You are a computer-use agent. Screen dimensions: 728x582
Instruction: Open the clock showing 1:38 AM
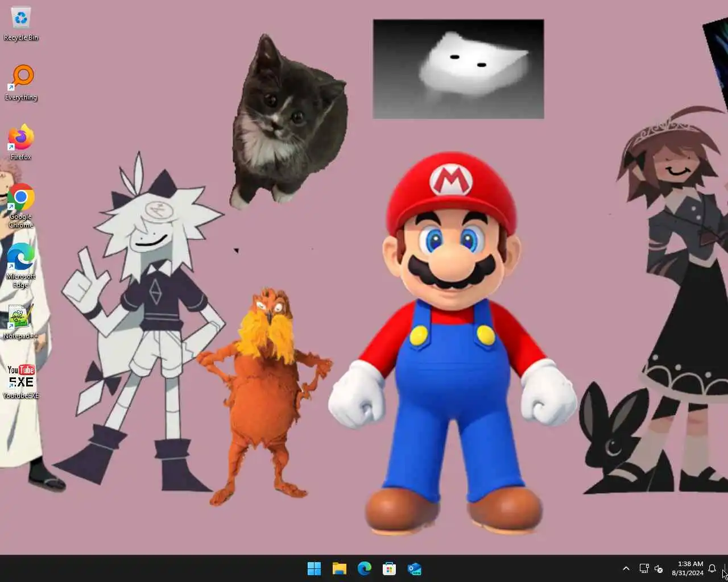[x=688, y=568]
